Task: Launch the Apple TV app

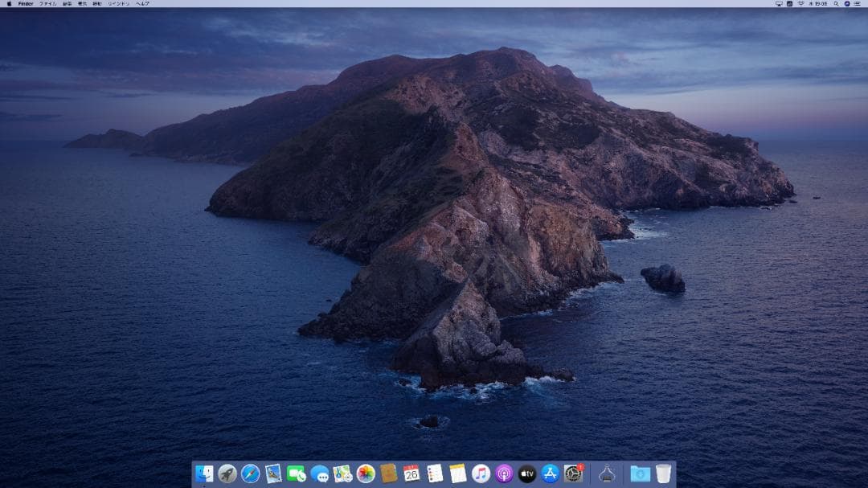Action: (x=527, y=474)
